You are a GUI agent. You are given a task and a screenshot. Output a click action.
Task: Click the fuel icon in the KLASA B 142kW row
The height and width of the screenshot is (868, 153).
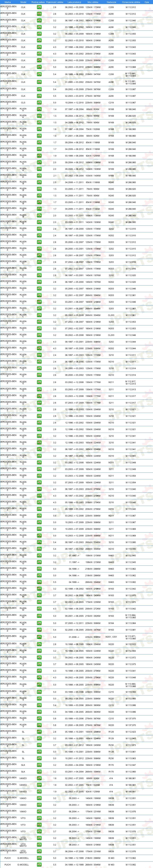pyautogui.click(x=39, y=222)
